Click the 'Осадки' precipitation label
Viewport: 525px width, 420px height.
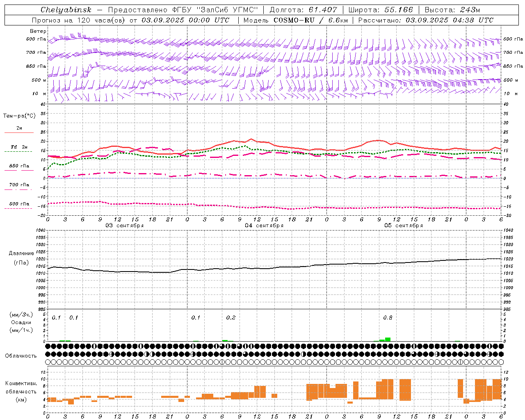point(21,322)
